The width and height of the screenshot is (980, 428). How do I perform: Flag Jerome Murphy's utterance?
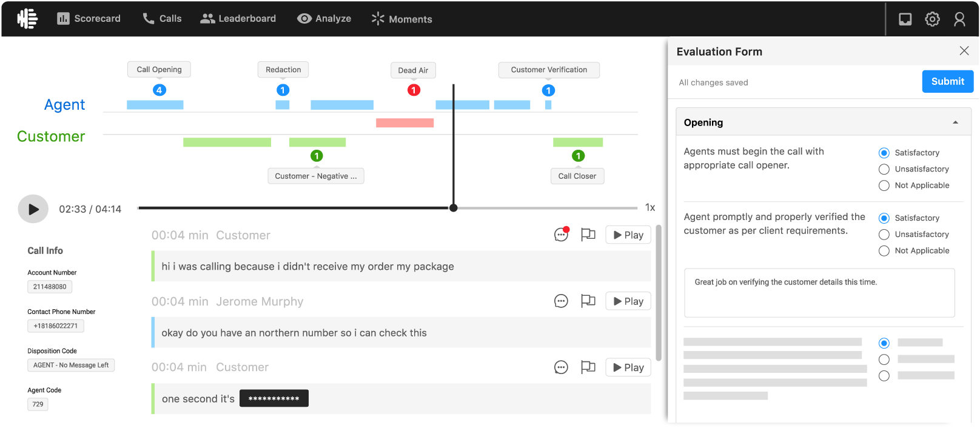tap(588, 301)
